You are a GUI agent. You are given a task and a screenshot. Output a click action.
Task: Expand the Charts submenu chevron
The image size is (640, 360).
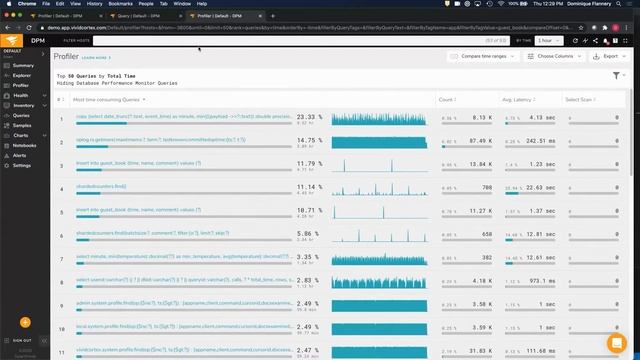pyautogui.click(x=44, y=136)
